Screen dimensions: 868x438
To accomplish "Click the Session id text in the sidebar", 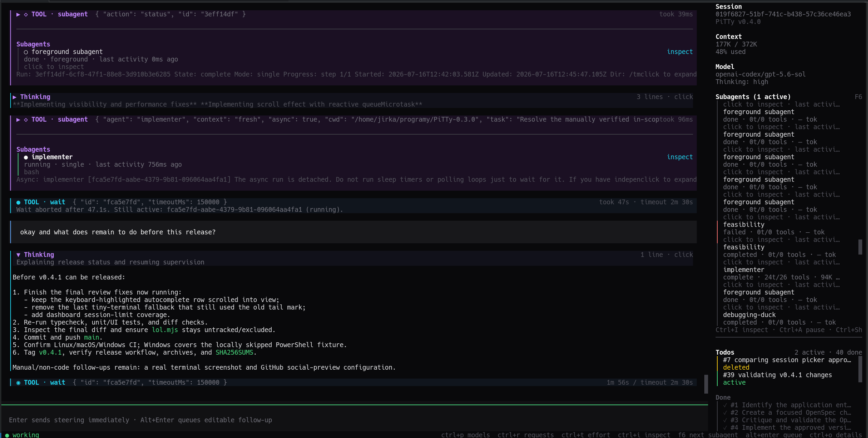I will [x=783, y=14].
